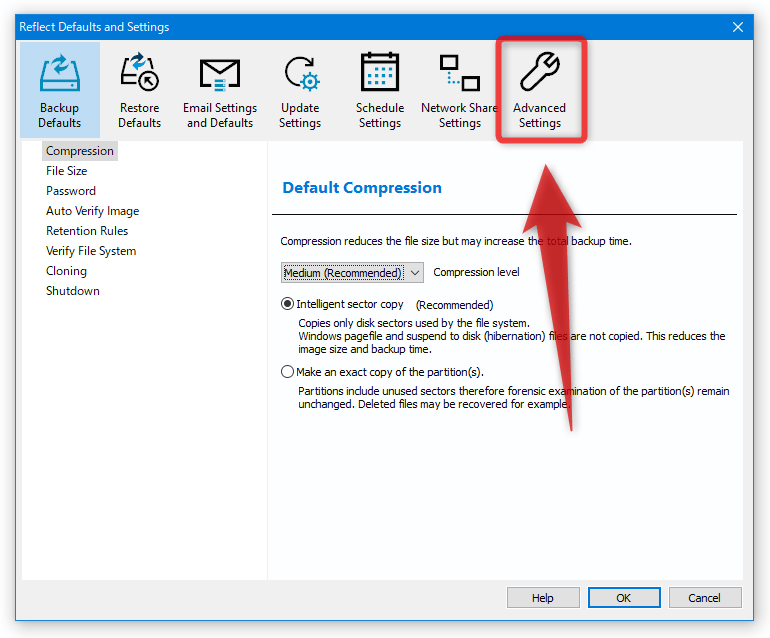This screenshot has width=770, height=638.
Task: Select Password in the left list
Action: pos(71,191)
